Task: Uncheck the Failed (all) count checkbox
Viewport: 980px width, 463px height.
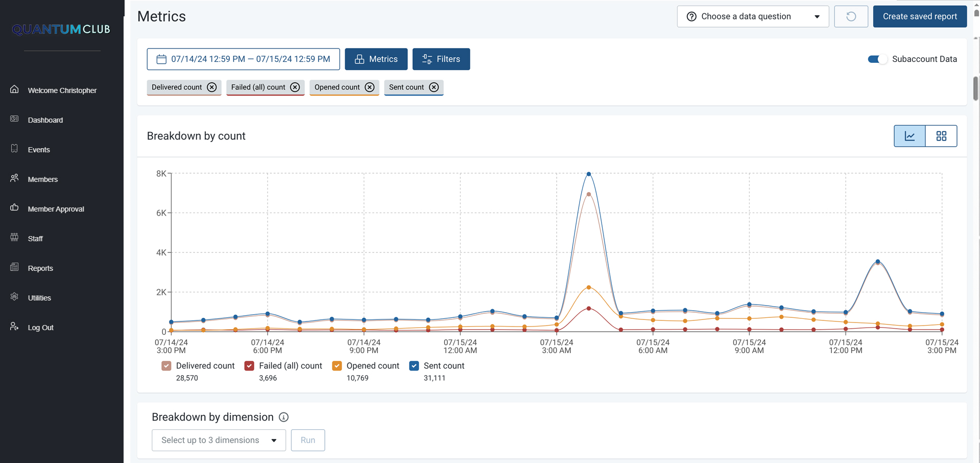Action: [x=249, y=366]
